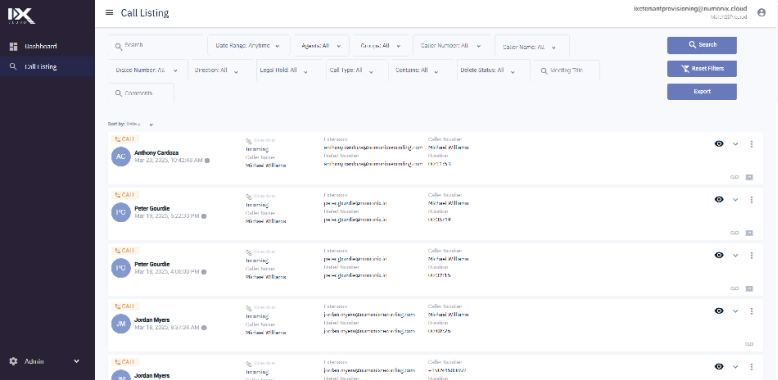778x380 pixels.
Task: Toggle eye icon on Jordan Myers 8:37 AM call
Action: [x=719, y=311]
